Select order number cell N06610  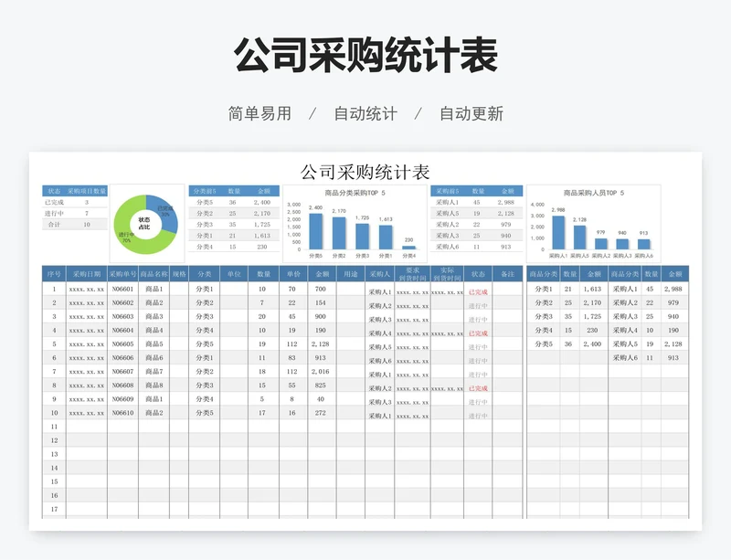(x=122, y=413)
